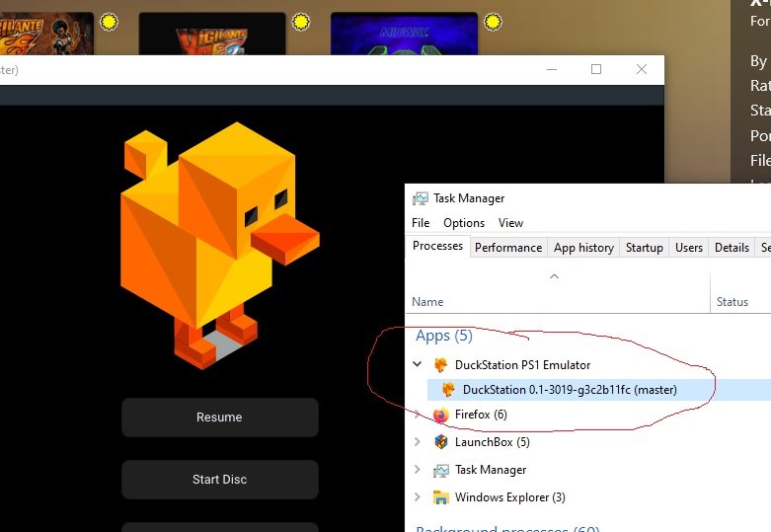
Task: Maximize the DuckStation window
Action: click(x=596, y=69)
